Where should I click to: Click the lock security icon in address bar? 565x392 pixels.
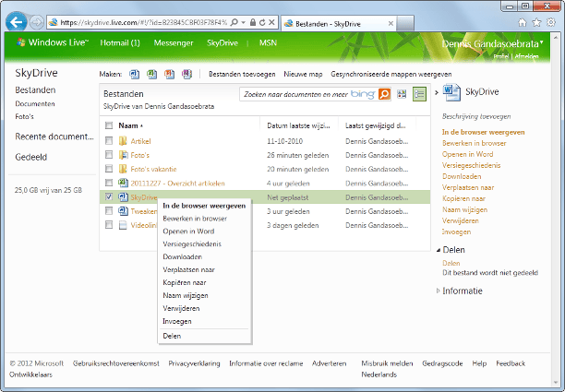(253, 23)
